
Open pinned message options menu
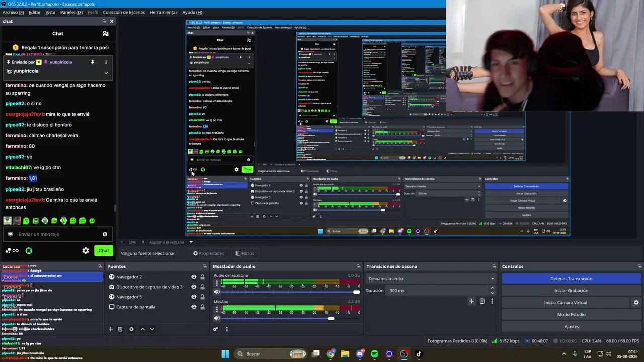coord(106,62)
